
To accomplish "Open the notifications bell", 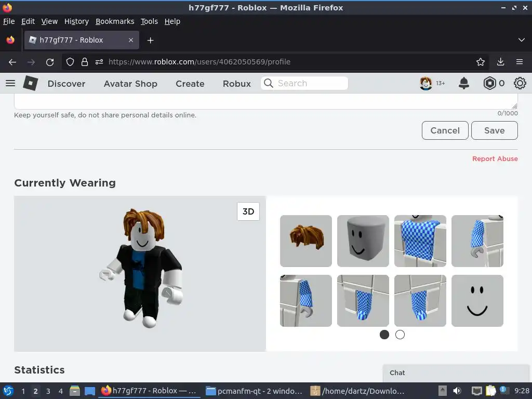I will tap(463, 83).
